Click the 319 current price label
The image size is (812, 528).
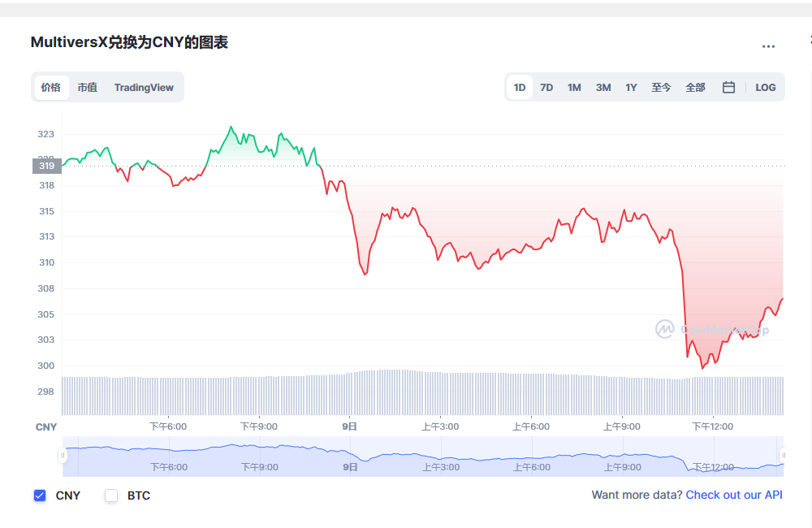pos(47,166)
